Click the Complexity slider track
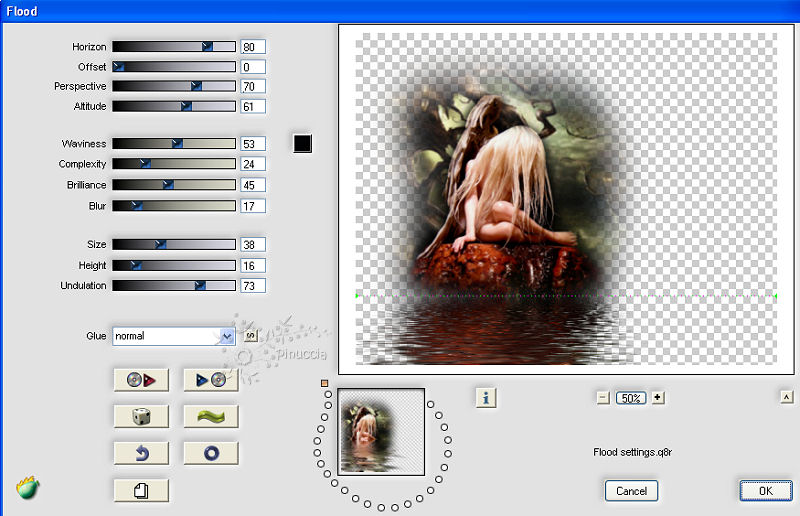This screenshot has height=516, width=800. point(174,164)
